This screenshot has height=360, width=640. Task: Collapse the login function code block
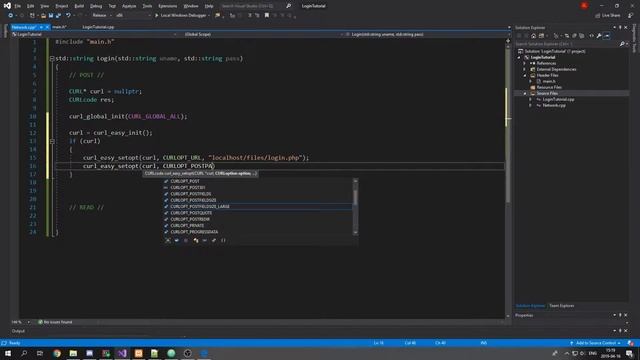52,59
